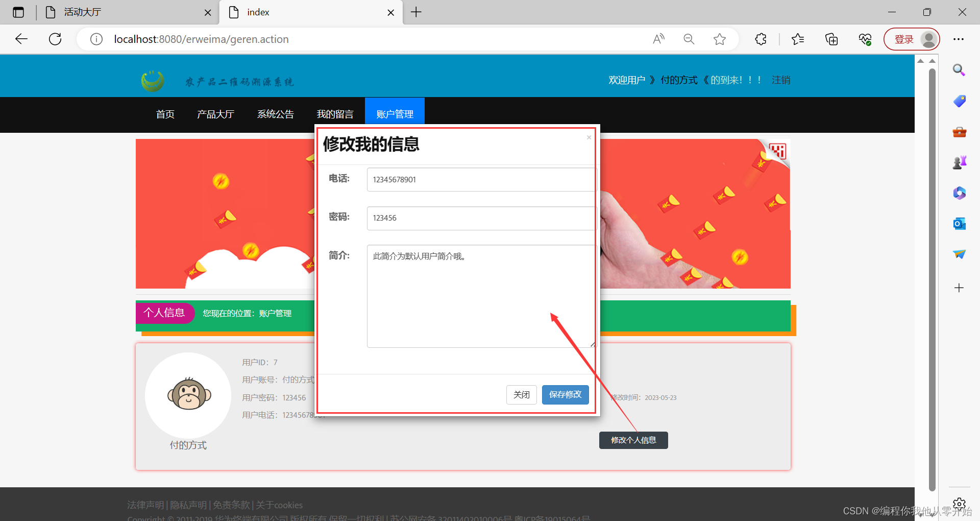980x521 pixels.
Task: Close the 活动大厅 tab
Action: 208,13
